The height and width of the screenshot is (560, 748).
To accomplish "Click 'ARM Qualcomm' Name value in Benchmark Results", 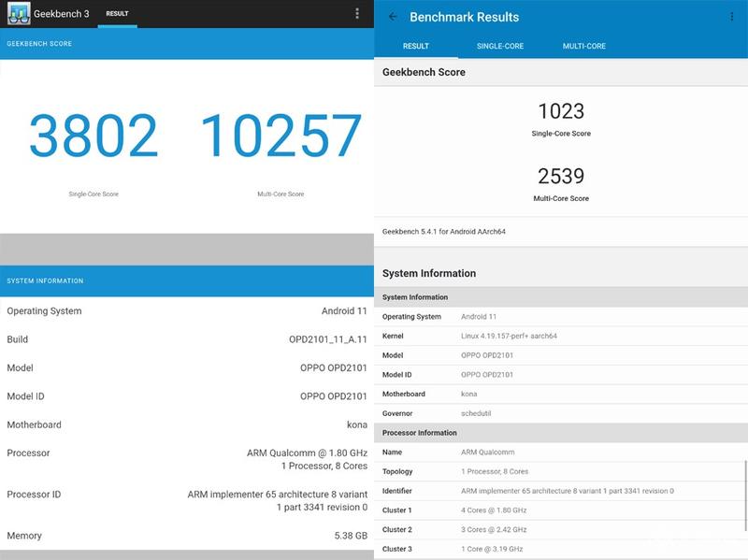I will pyautogui.click(x=487, y=452).
